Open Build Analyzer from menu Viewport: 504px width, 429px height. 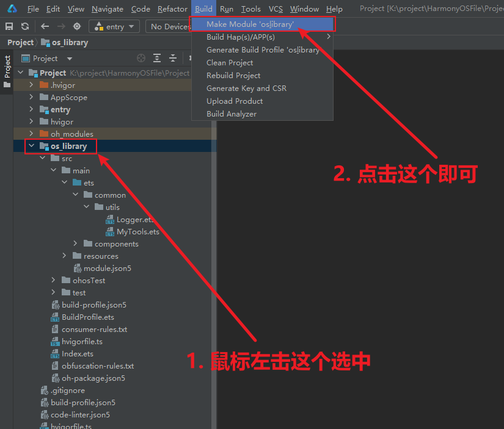[262, 114]
